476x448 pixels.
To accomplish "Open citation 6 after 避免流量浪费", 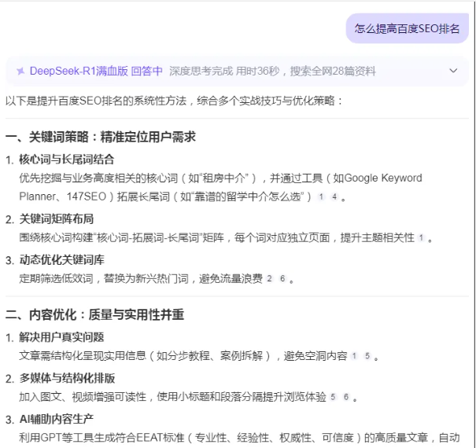I will (x=282, y=279).
